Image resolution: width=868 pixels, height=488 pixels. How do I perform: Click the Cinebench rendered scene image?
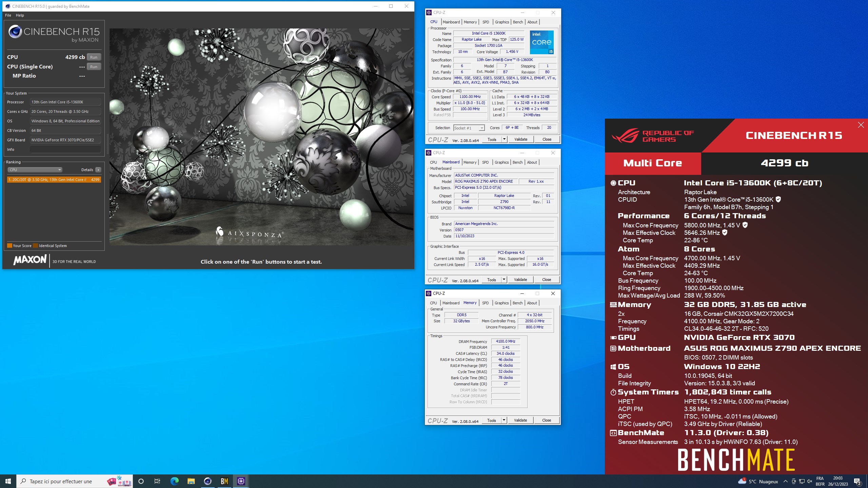pyautogui.click(x=261, y=137)
